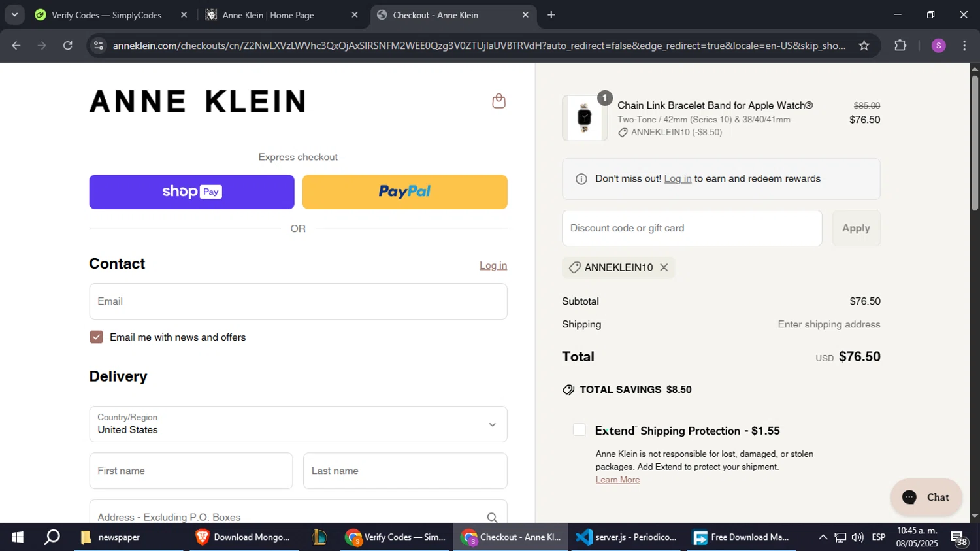Expand the Country/Region dropdown
Viewport: 980px width, 551px height.
tap(298, 424)
